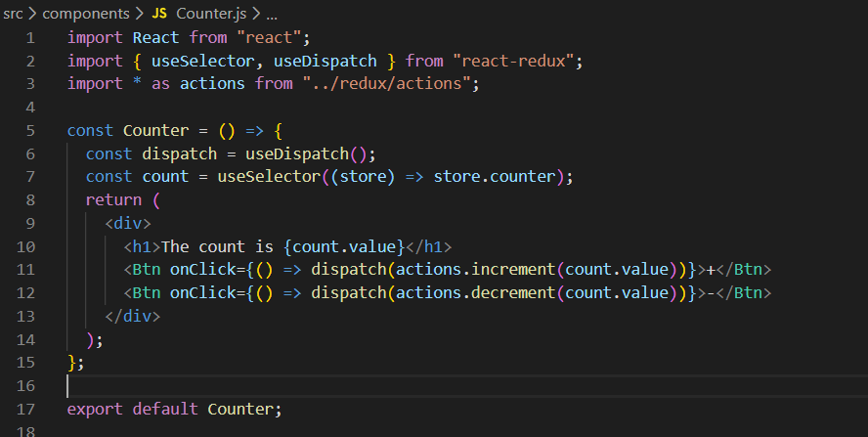Click the JS file icon in breadcrumb
This screenshot has width=868, height=437.
click(x=159, y=14)
